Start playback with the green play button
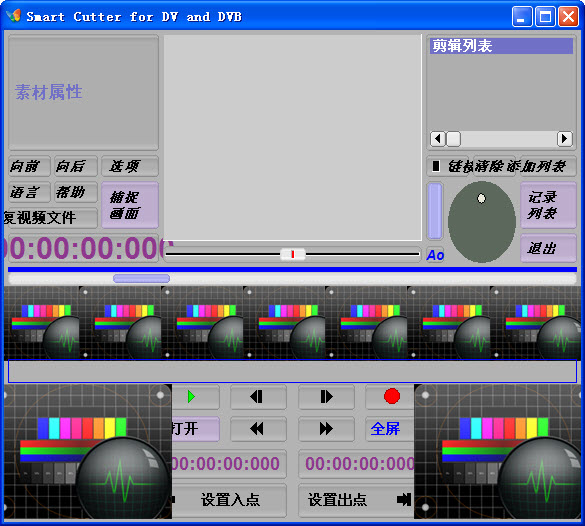 click(195, 397)
